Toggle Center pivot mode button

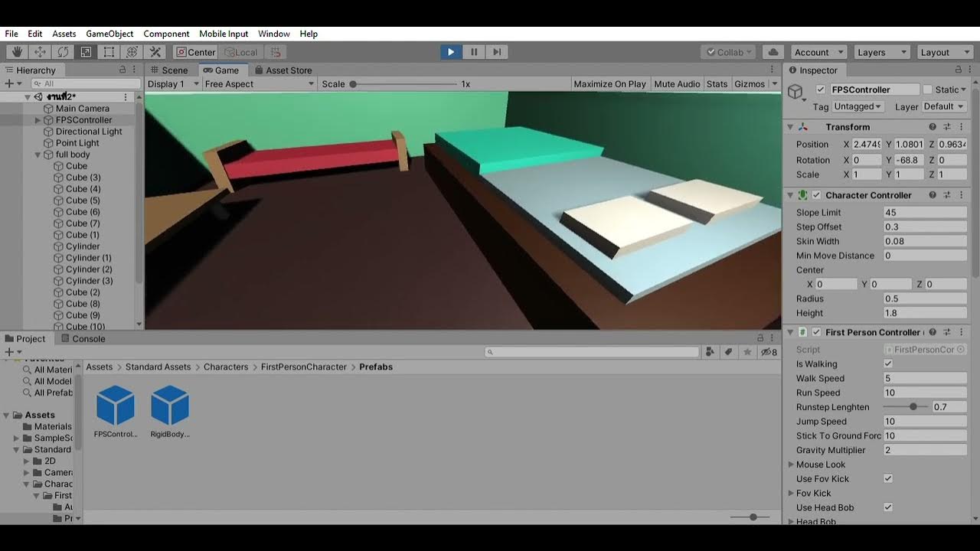(x=196, y=52)
